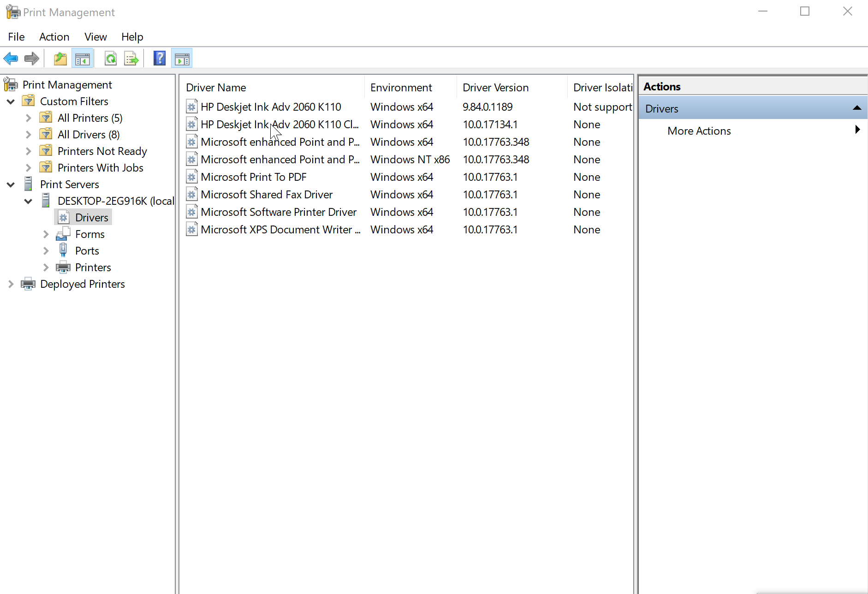Screen dimensions: 868x594
Task: Select the Printers icon under the server
Action: pos(63,267)
